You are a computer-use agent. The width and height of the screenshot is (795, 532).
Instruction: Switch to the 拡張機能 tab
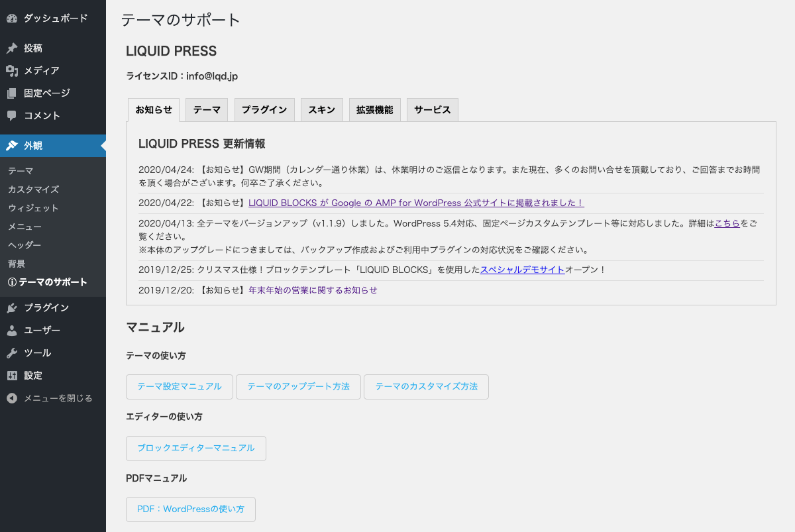pyautogui.click(x=375, y=110)
